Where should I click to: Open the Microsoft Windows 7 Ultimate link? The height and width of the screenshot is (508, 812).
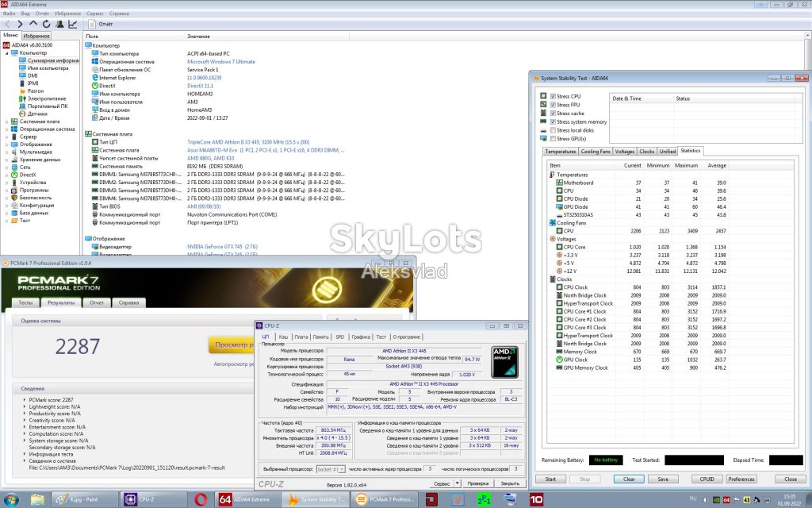coord(221,62)
